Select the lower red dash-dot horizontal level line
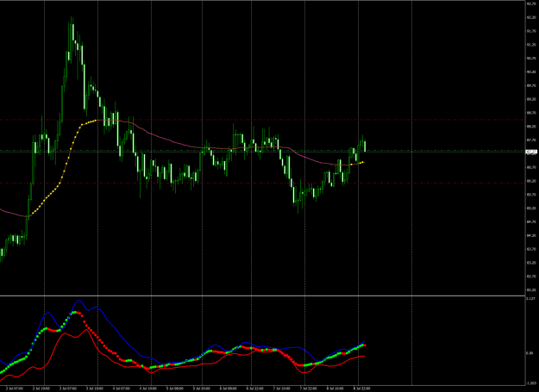Viewport: 539px width, 392px height. coord(263,183)
